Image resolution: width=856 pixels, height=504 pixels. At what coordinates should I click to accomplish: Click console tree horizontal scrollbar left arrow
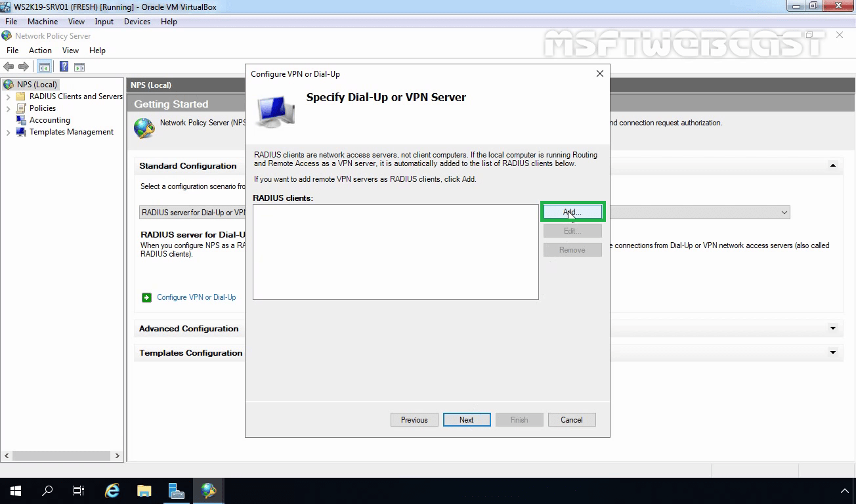7,455
